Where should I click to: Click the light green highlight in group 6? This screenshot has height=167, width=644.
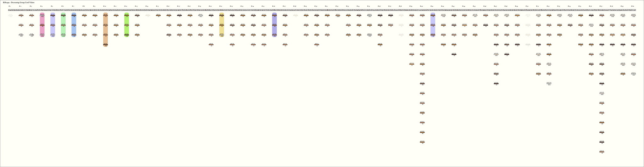pos(63,25)
